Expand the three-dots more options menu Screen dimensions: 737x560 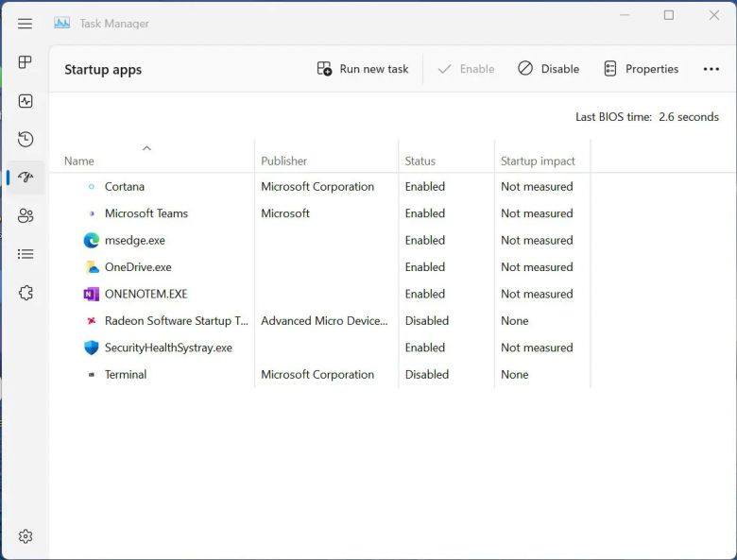pos(711,69)
